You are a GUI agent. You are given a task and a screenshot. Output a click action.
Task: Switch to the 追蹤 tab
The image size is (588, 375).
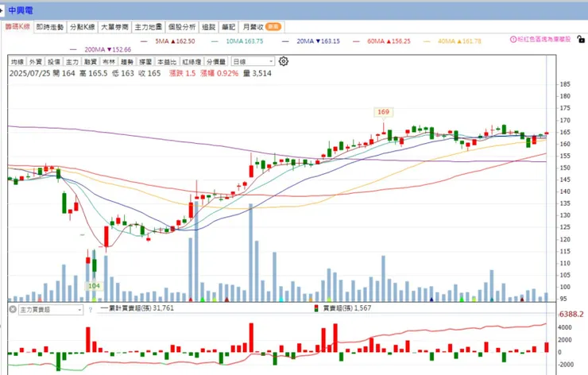click(208, 27)
